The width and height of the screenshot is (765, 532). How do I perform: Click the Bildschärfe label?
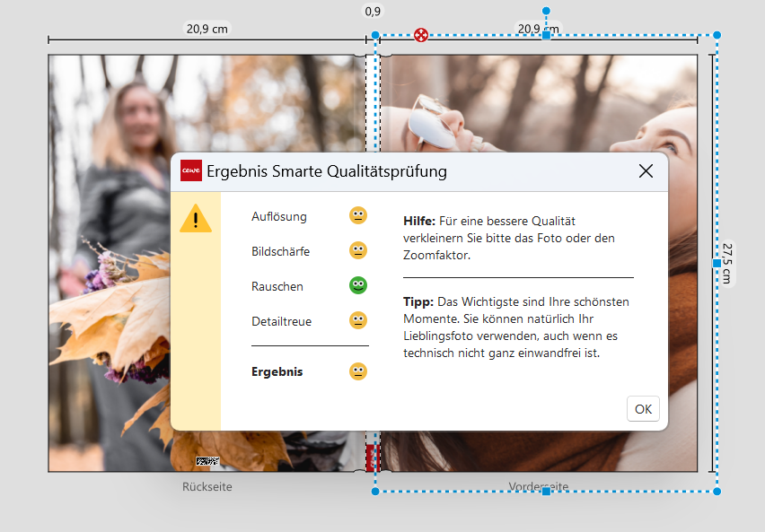click(x=280, y=251)
